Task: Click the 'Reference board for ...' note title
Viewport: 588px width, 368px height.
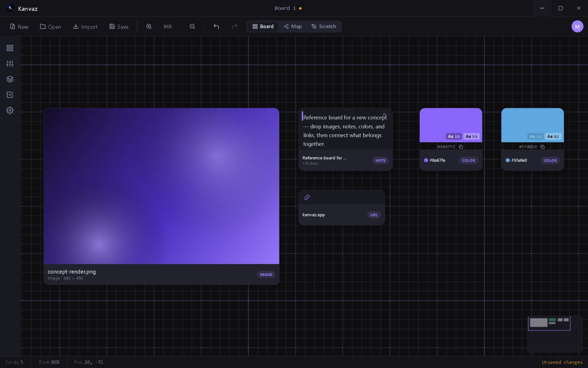Action: tap(325, 158)
